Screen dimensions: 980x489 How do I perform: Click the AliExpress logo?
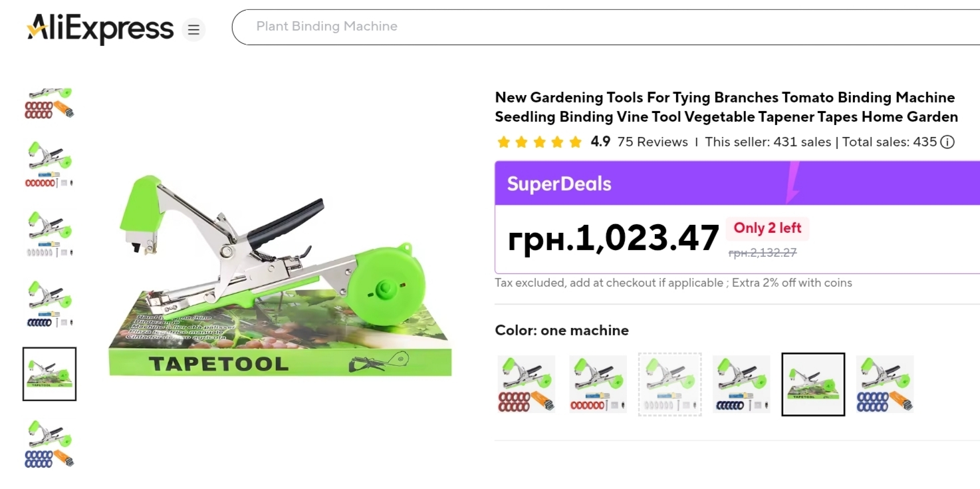coord(100,29)
